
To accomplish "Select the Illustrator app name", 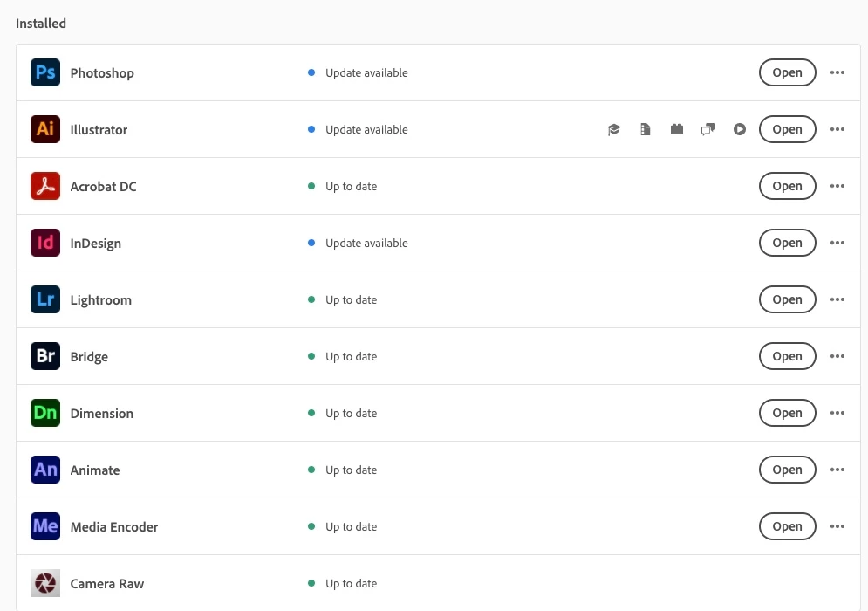I will click(x=99, y=130).
